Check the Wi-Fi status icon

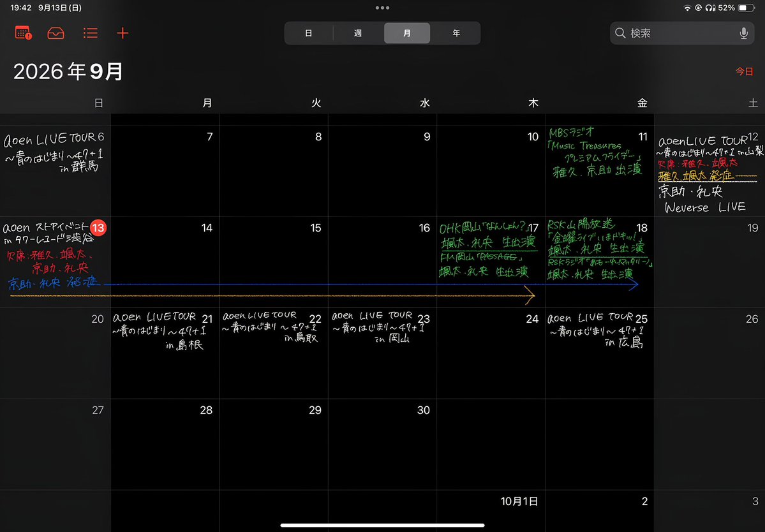687,8
